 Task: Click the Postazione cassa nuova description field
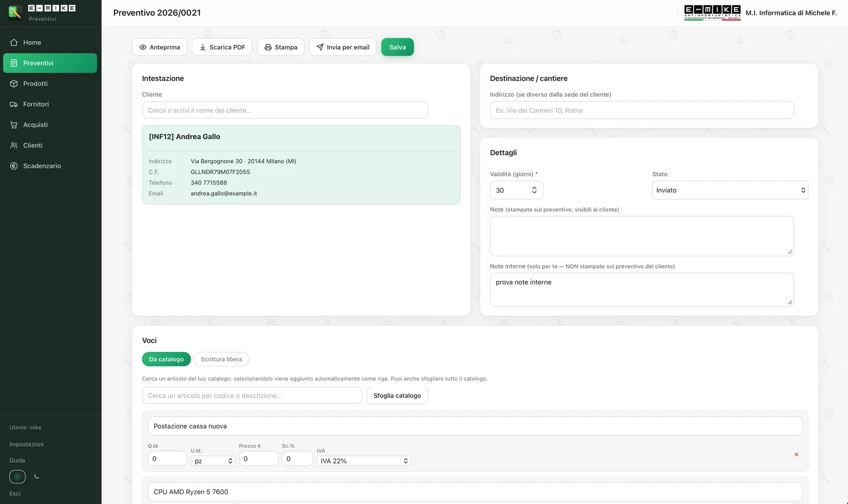475,426
